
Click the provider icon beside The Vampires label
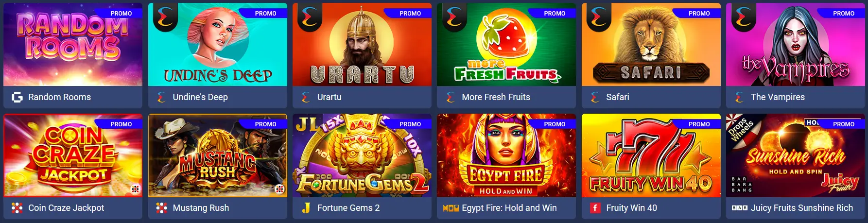[739, 97]
